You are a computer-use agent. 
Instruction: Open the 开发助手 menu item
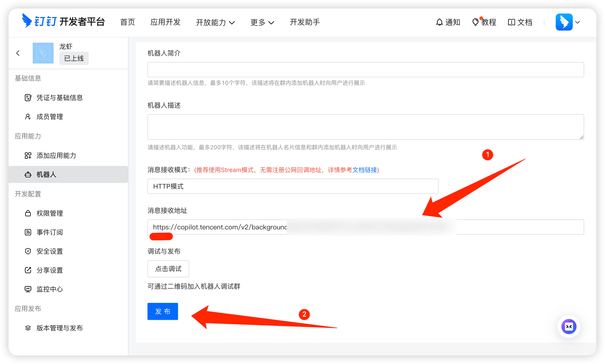pyautogui.click(x=304, y=22)
